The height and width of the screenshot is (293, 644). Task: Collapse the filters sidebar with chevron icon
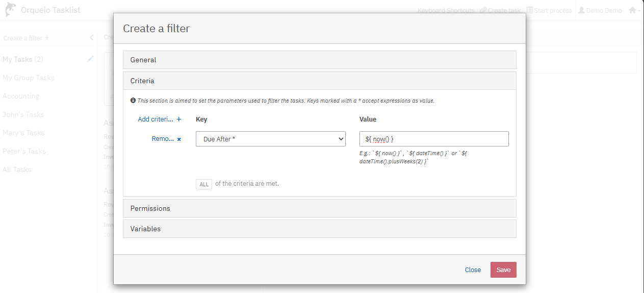tap(91, 38)
